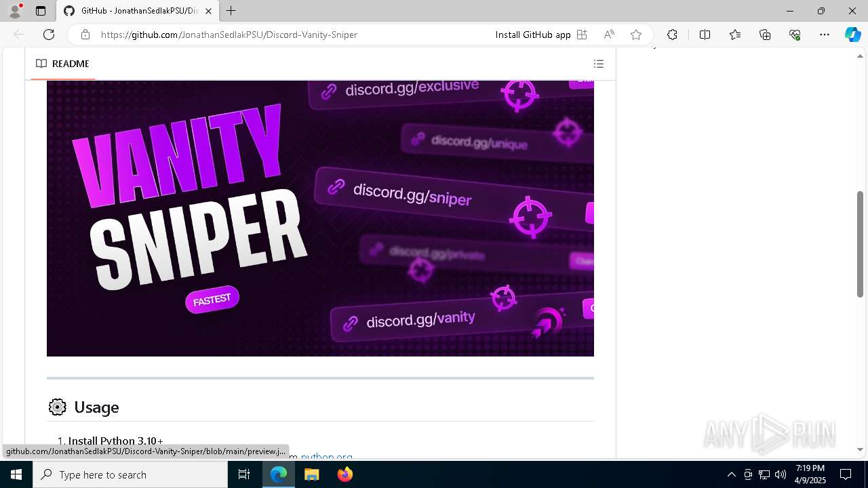The height and width of the screenshot is (488, 868).
Task: Close the GitHub browser tab
Action: pyautogui.click(x=208, y=11)
